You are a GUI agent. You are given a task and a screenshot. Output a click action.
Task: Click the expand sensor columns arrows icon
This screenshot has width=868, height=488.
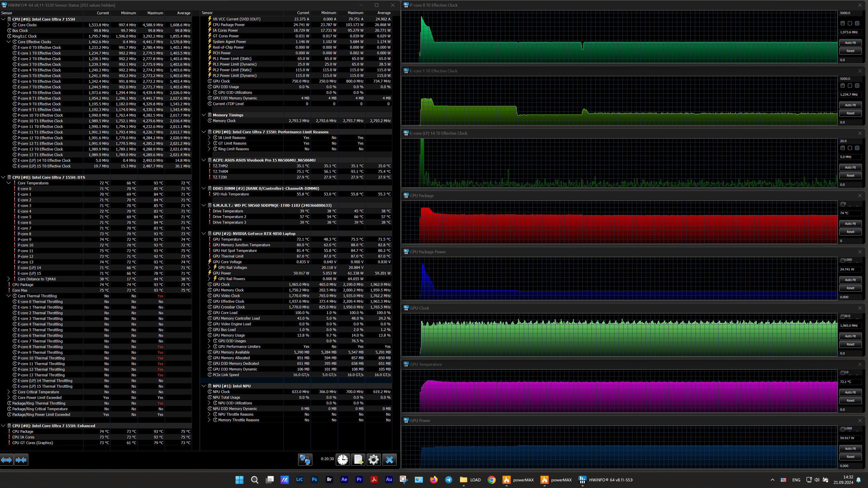[x=6, y=460]
